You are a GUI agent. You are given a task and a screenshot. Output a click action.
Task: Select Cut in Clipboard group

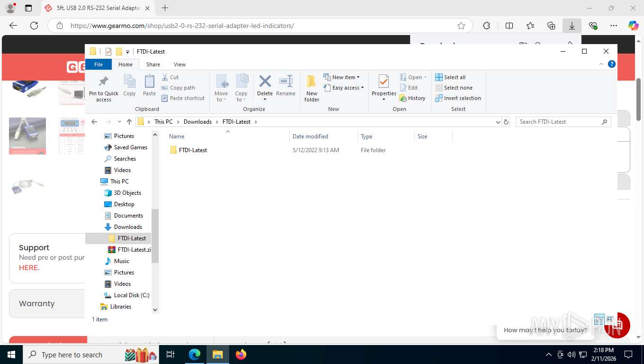170,77
